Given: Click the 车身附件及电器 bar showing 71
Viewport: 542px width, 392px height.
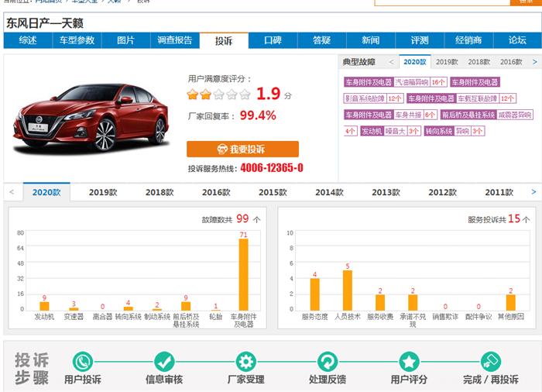Looking at the screenshot, I should [x=244, y=274].
